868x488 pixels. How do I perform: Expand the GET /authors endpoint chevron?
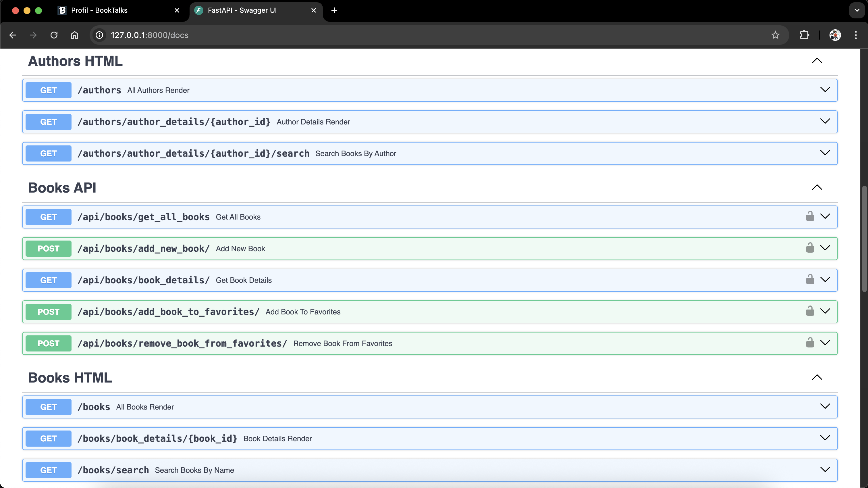[x=825, y=90]
